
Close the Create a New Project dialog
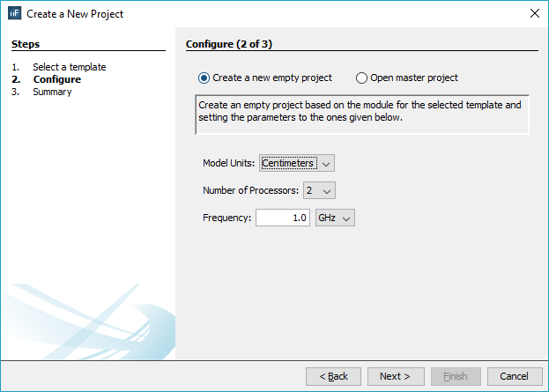534,14
